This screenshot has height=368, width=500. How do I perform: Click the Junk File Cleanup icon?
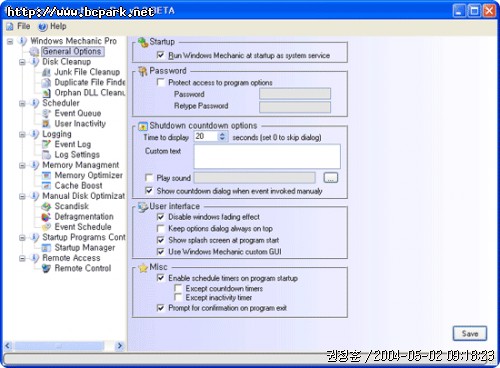coord(46,72)
